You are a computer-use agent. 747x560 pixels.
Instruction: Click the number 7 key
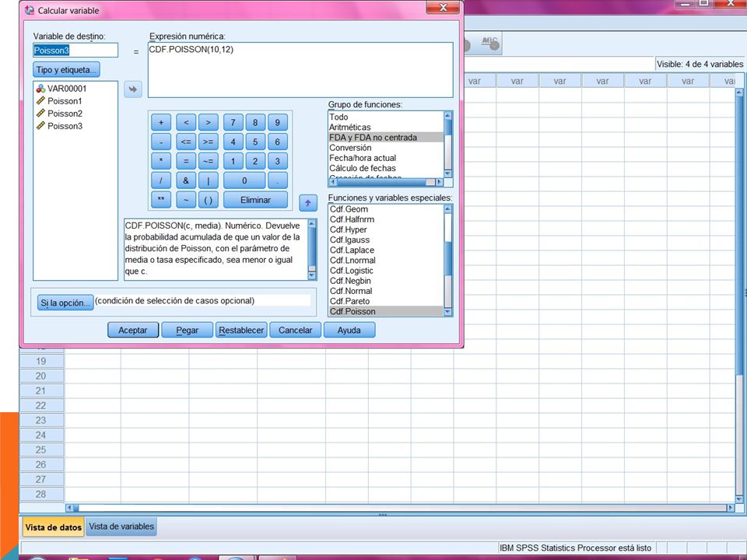tap(233, 122)
